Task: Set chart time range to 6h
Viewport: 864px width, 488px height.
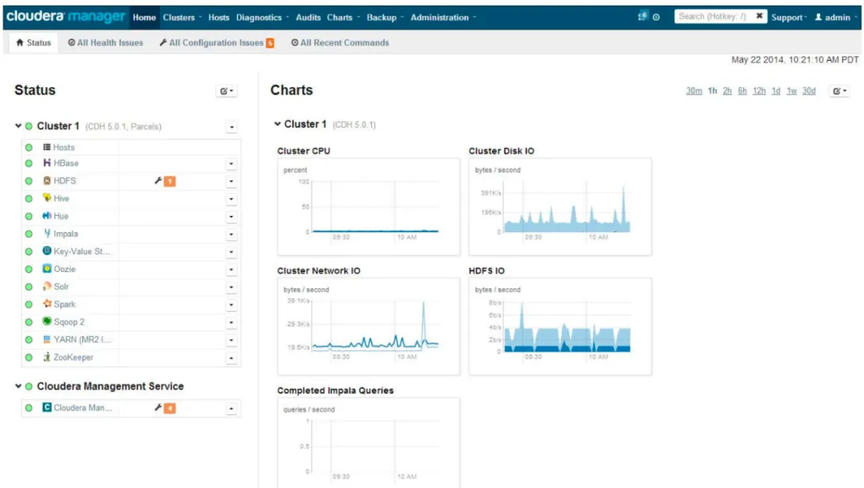Action: point(742,91)
